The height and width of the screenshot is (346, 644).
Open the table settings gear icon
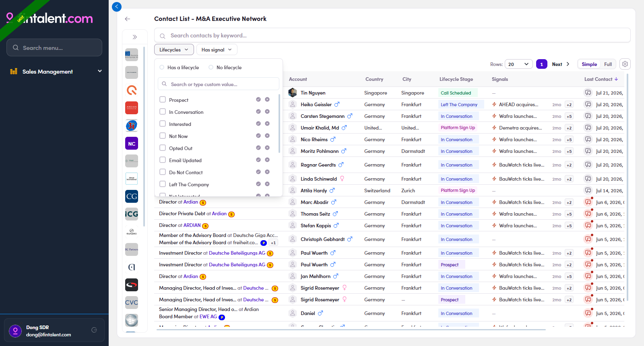point(625,64)
